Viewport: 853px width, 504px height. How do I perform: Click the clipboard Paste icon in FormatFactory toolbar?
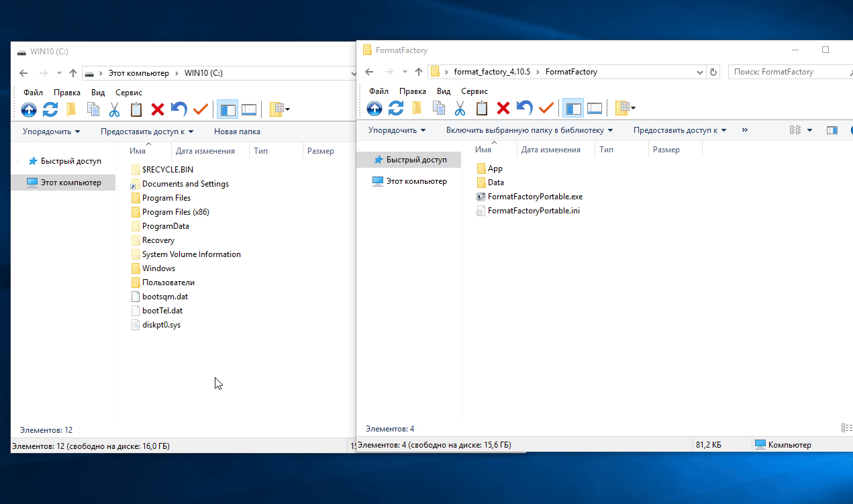point(482,108)
